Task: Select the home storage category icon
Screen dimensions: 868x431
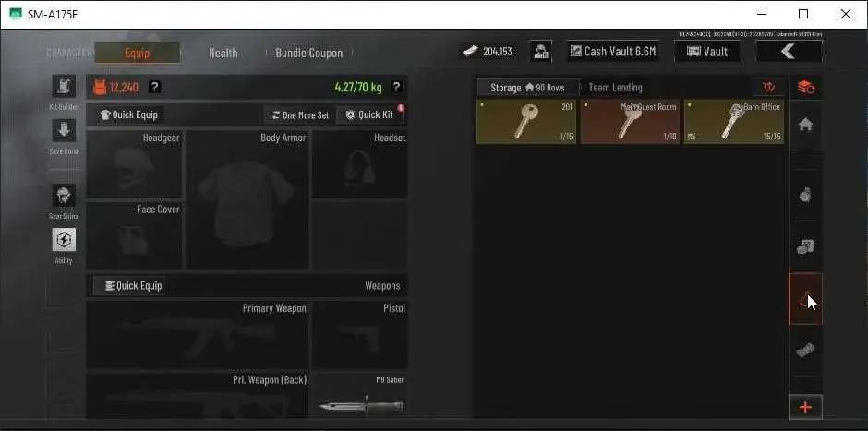Action: pos(805,125)
